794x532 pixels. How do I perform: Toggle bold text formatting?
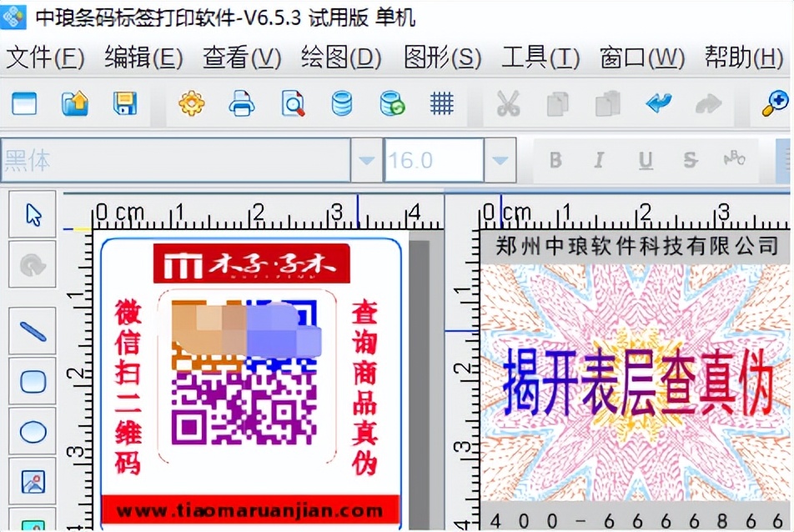click(x=555, y=159)
